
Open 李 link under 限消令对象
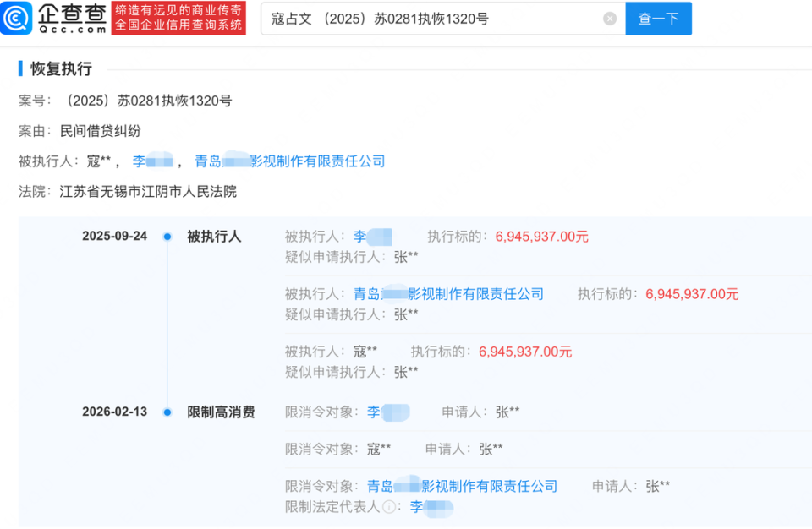point(388,412)
